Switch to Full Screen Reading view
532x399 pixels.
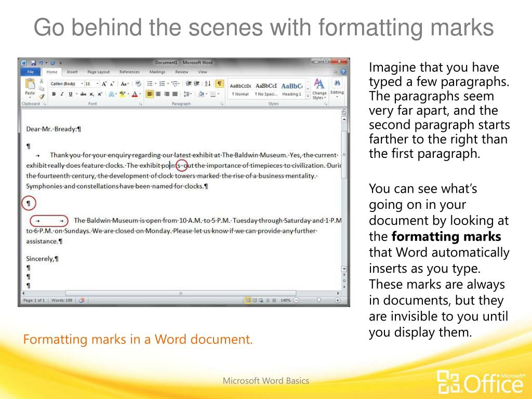pos(255,300)
